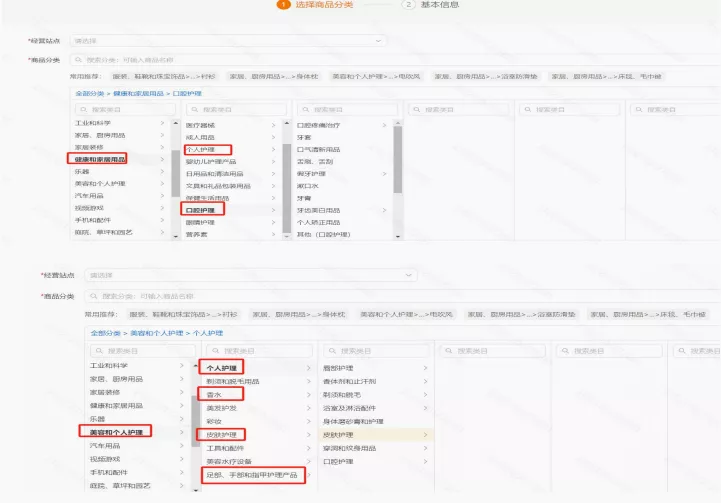Image resolution: width=721 pixels, height=503 pixels.
Task: Click down arrow of scrollbar beside 其他（口腔护理）
Action: (398, 237)
